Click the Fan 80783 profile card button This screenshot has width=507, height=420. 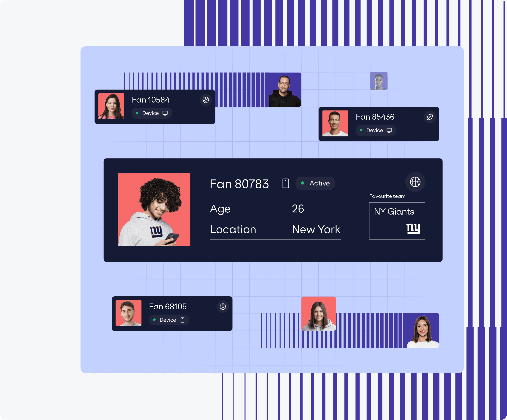point(273,210)
